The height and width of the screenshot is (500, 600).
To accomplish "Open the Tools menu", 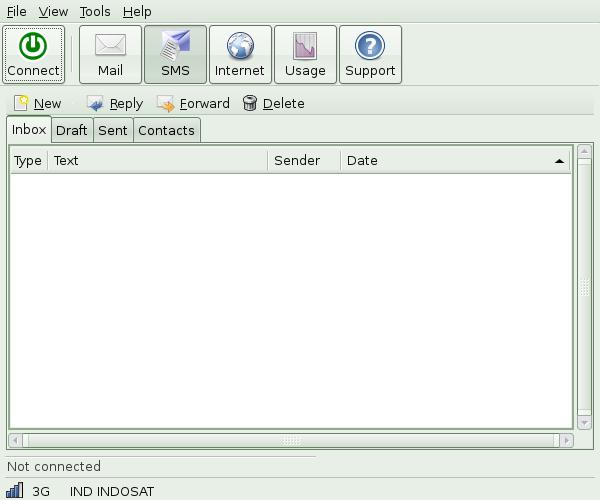I will coord(95,11).
